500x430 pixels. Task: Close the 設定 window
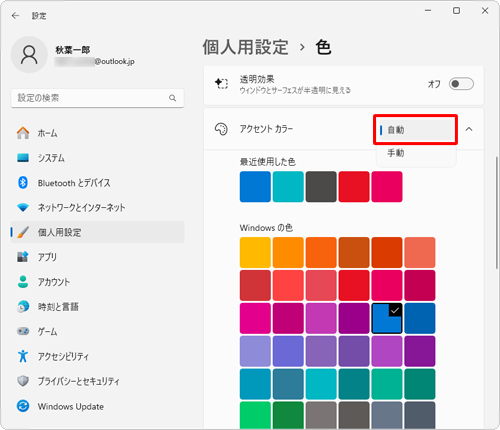coord(485,11)
